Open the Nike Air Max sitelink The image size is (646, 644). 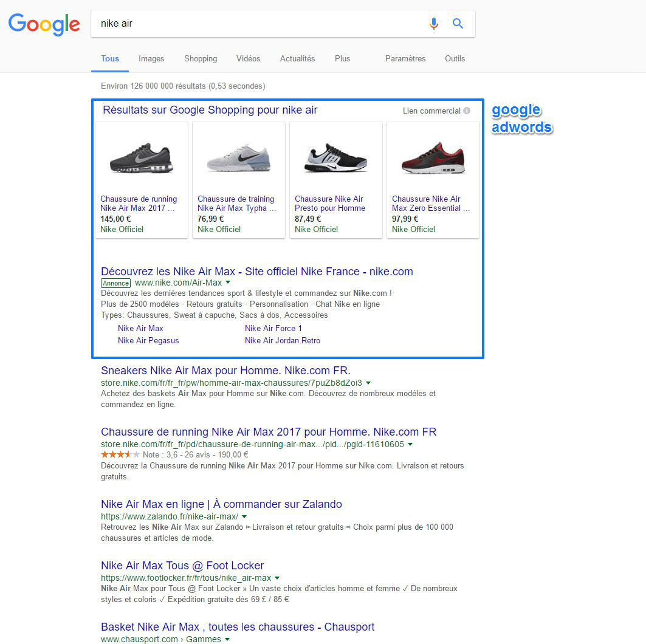[x=140, y=328]
